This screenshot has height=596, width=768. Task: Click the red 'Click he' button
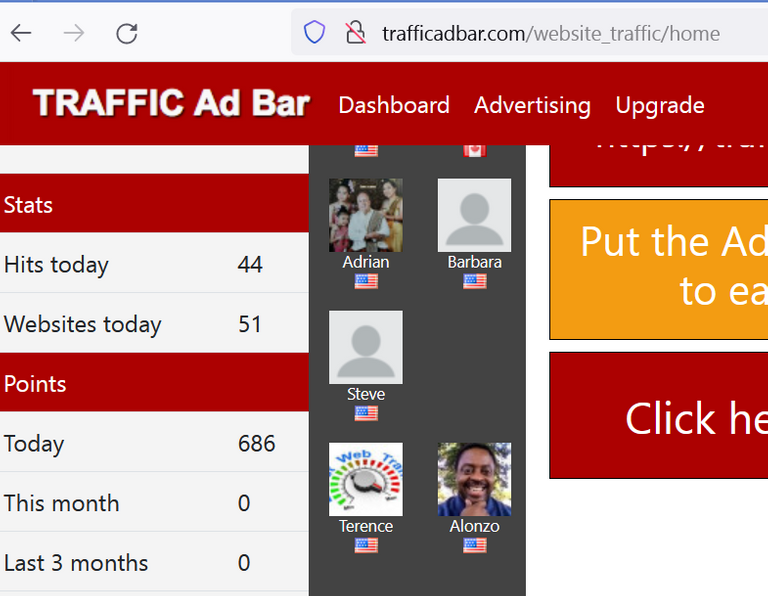pos(659,415)
